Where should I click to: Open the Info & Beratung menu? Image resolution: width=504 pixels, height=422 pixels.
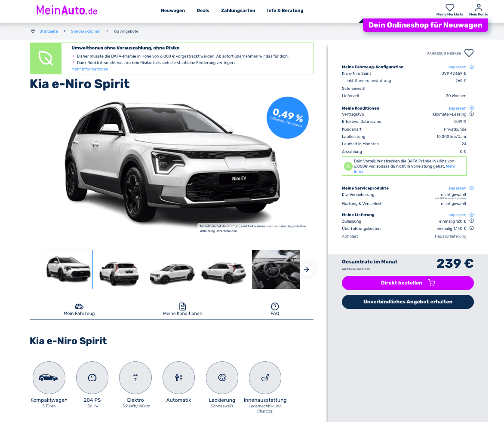tap(285, 10)
